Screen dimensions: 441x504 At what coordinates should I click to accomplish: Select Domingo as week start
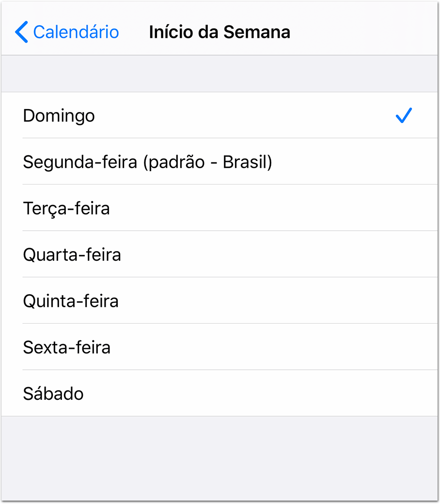click(x=220, y=115)
